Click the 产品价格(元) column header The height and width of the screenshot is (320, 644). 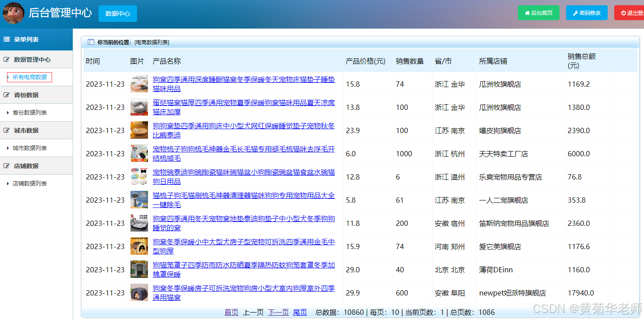click(x=366, y=61)
